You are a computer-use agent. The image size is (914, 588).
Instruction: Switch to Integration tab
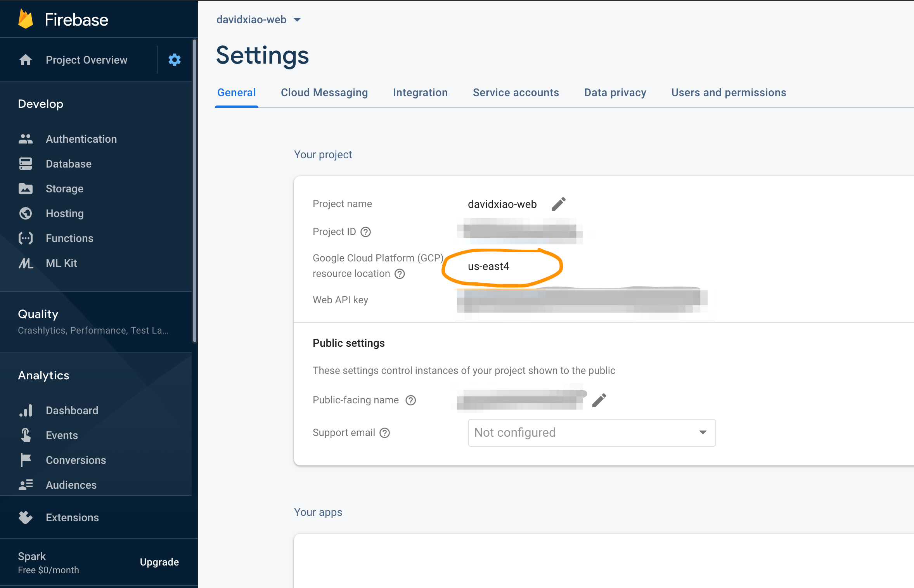tap(420, 93)
